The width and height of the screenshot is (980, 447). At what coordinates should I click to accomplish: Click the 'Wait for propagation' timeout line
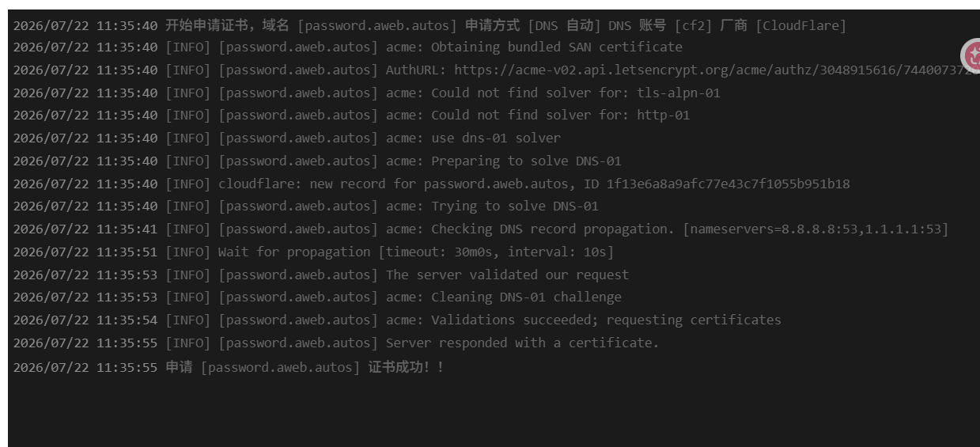click(x=313, y=252)
